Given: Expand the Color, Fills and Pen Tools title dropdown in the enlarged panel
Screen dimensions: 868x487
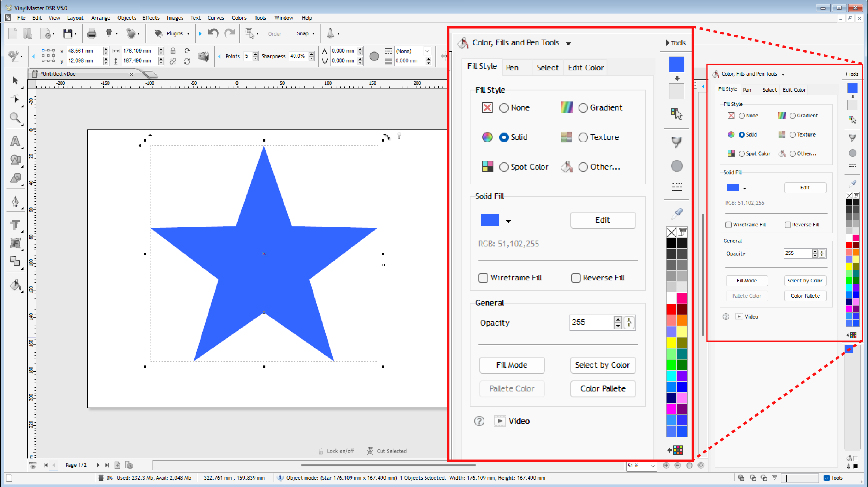Looking at the screenshot, I should point(568,44).
